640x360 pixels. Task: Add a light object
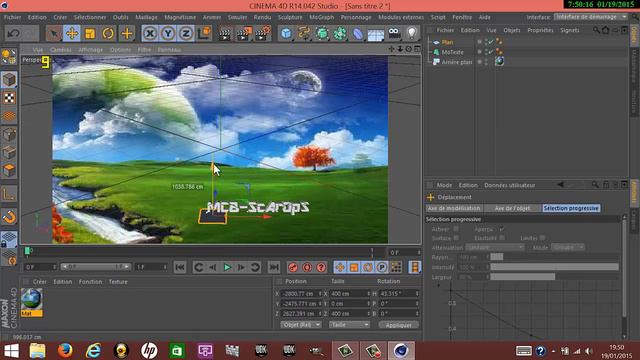pos(412,33)
